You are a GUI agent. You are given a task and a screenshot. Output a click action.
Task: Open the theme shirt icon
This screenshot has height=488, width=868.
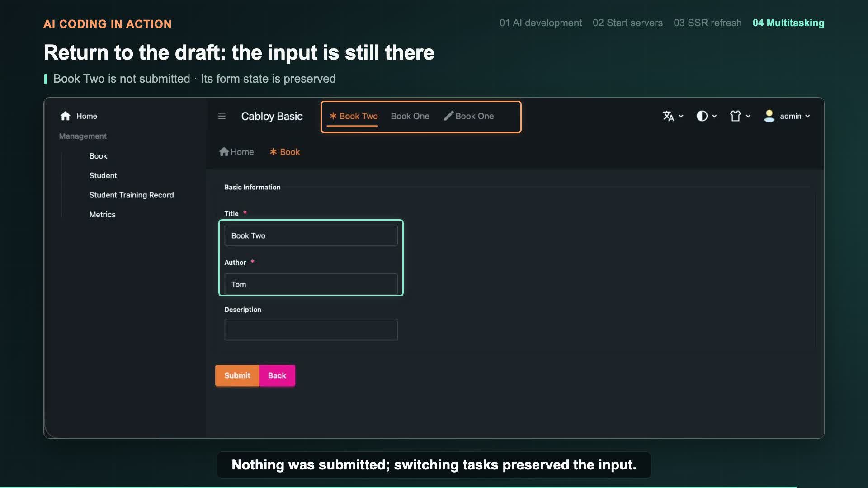click(736, 116)
